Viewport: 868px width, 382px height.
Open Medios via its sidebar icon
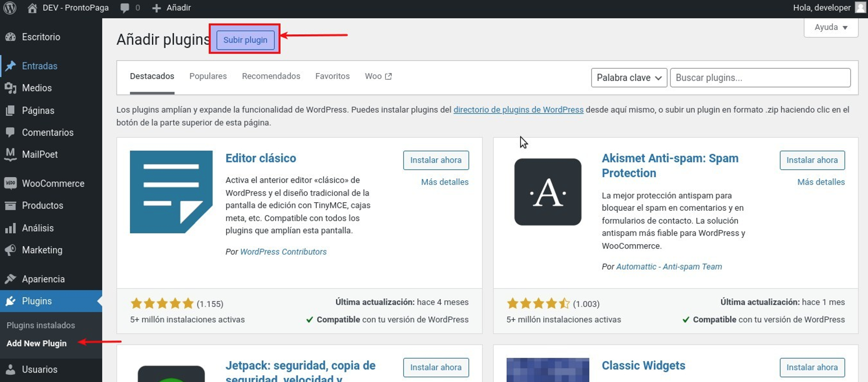(10, 88)
